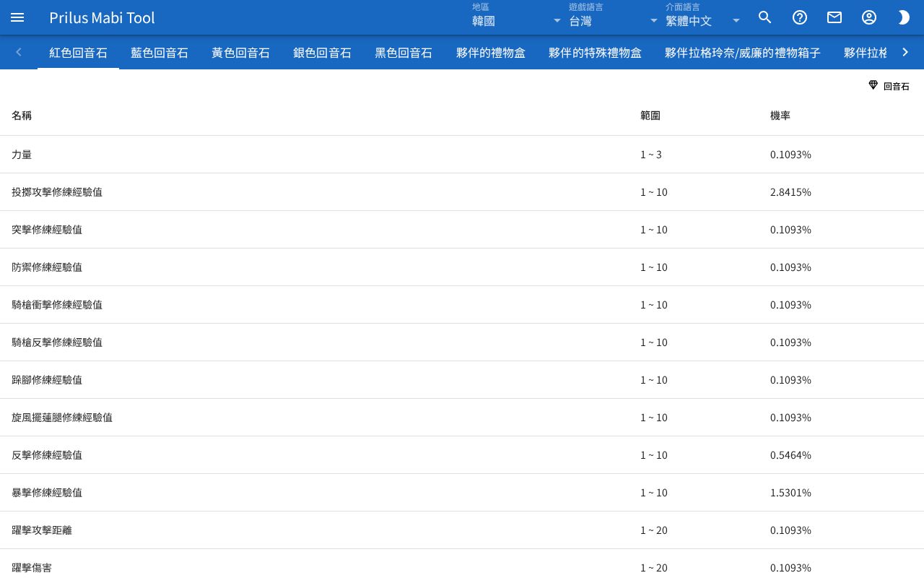Image resolution: width=924 pixels, height=578 pixels.
Task: Click the mail envelope icon
Action: point(834,17)
